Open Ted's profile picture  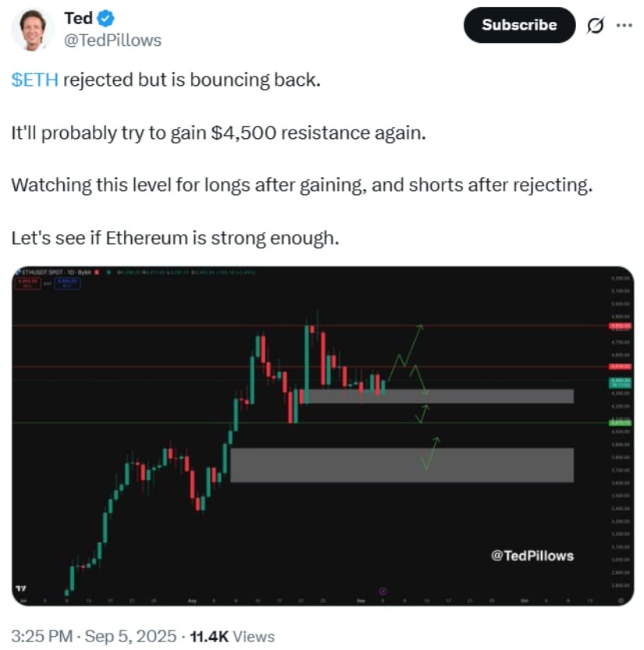[x=32, y=30]
